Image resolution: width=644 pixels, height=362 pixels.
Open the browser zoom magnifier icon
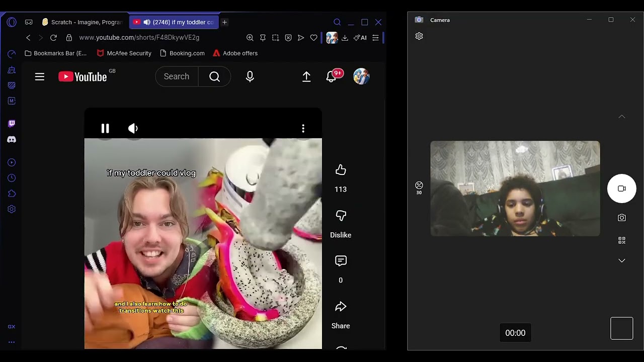pos(250,38)
